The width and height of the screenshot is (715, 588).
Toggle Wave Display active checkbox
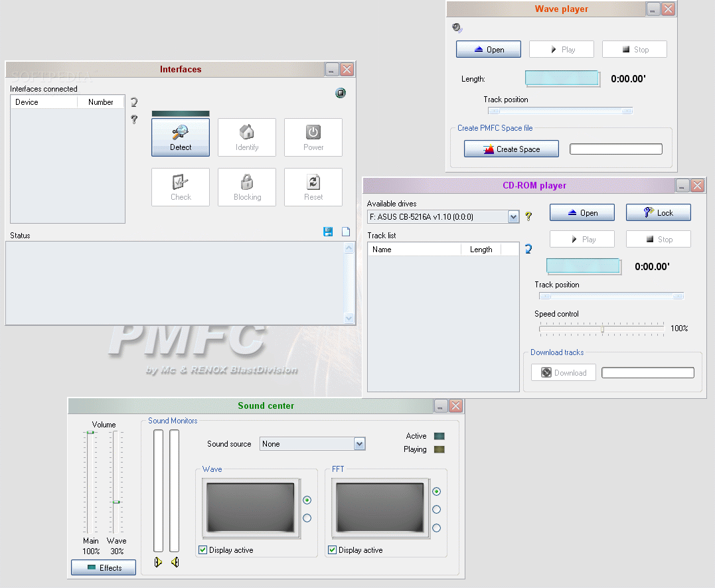tap(203, 550)
